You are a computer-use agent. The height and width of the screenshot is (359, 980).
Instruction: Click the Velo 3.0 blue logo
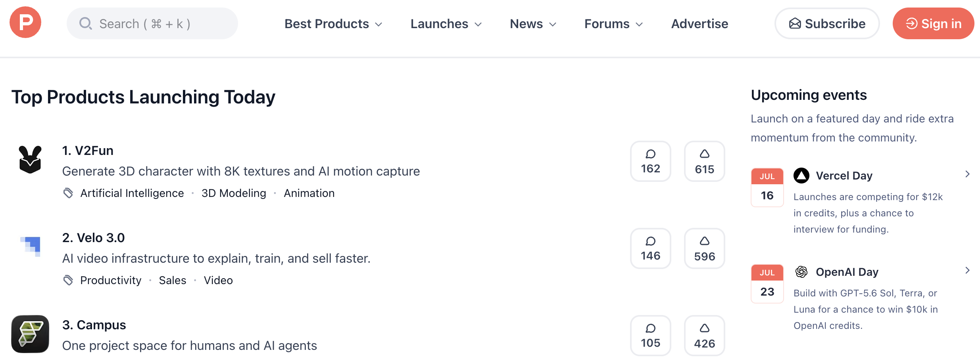click(31, 246)
